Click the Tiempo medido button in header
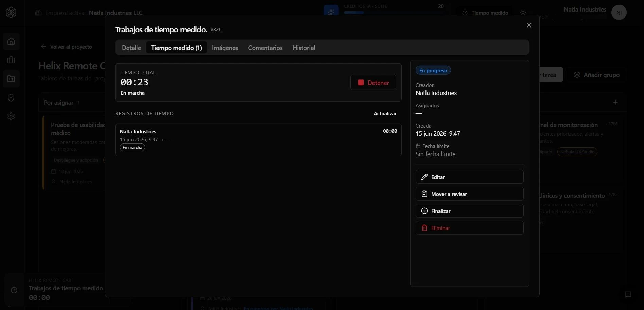 point(485,13)
